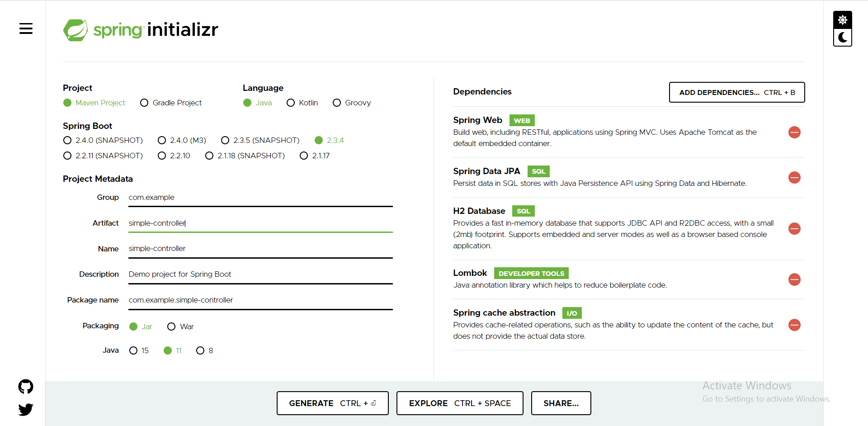
Task: Remove the Spring Data JPA dependency
Action: [x=794, y=177]
